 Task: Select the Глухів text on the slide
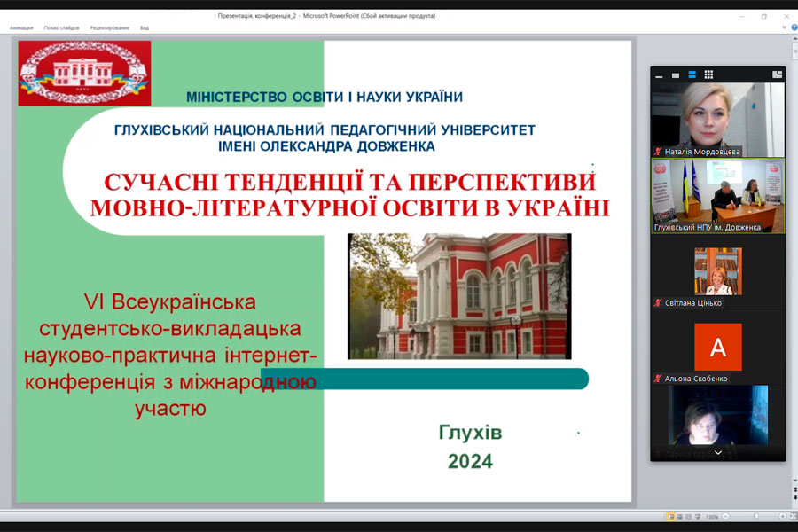470,432
